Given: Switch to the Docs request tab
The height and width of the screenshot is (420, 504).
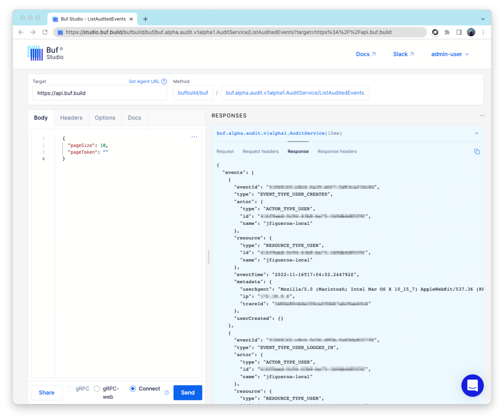Looking at the screenshot, I should point(134,118).
